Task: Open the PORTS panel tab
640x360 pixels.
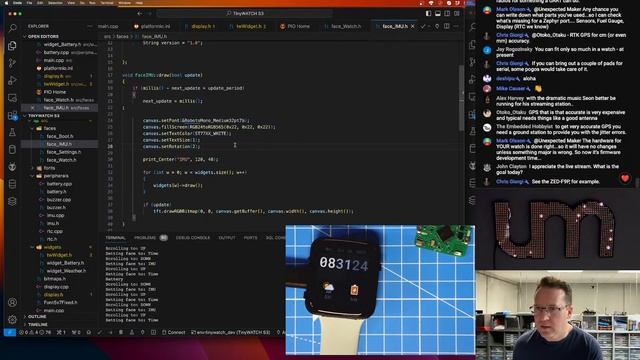Action: point(251,238)
